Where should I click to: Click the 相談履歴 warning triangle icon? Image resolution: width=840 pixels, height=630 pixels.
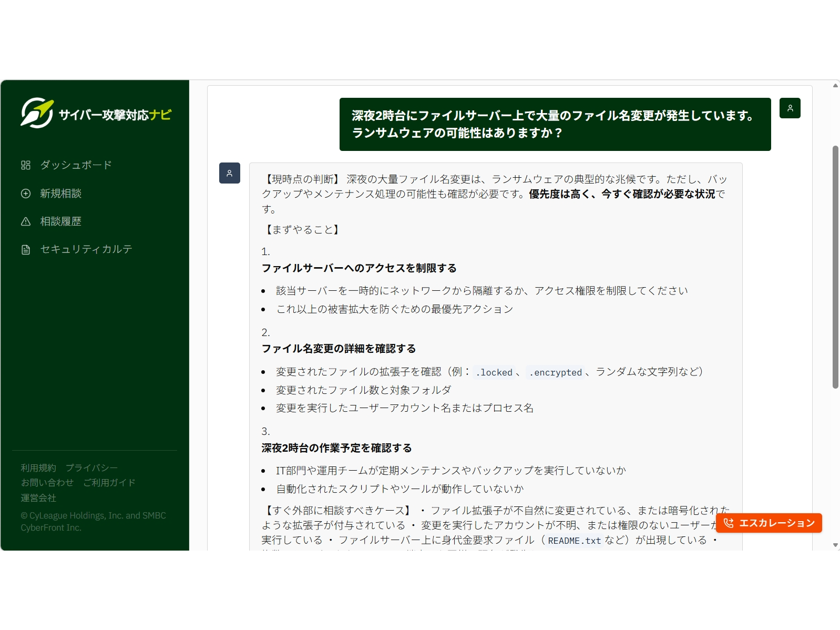(26, 221)
